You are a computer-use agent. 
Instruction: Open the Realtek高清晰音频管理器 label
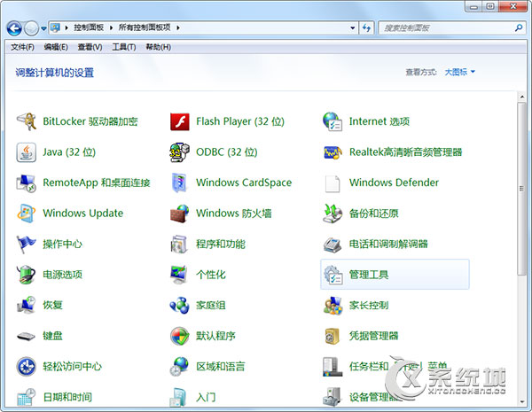coord(406,152)
